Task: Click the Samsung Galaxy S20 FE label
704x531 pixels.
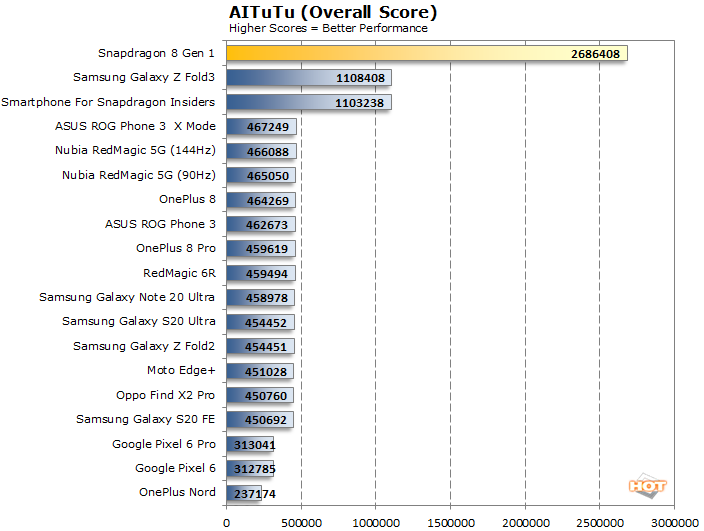Action: pyautogui.click(x=145, y=419)
